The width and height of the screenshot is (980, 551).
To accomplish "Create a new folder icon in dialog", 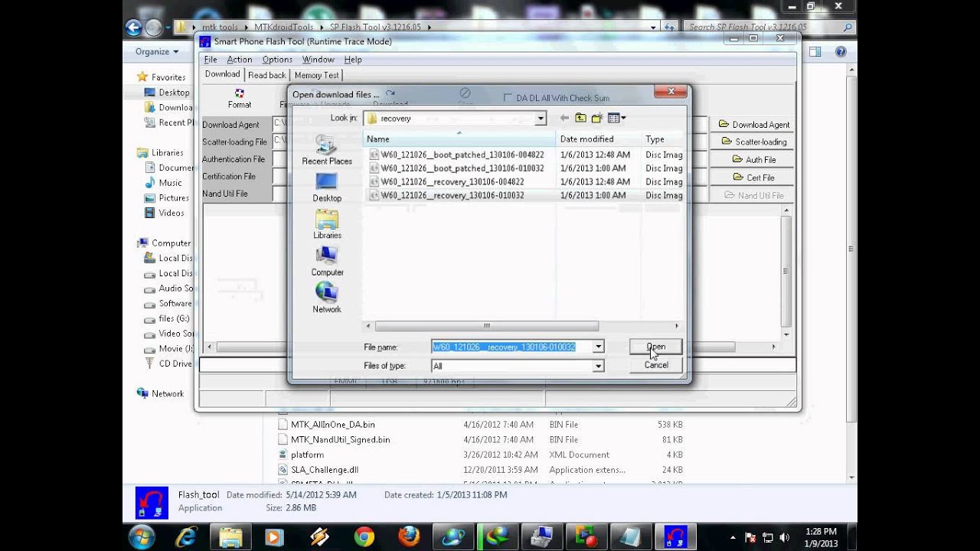I will pos(596,118).
